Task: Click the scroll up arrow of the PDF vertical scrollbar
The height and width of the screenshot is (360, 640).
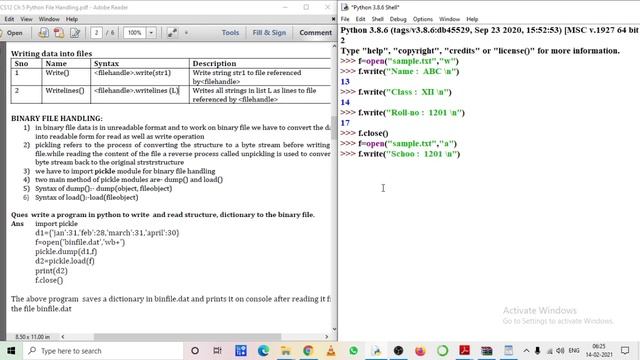Action: coord(334,46)
